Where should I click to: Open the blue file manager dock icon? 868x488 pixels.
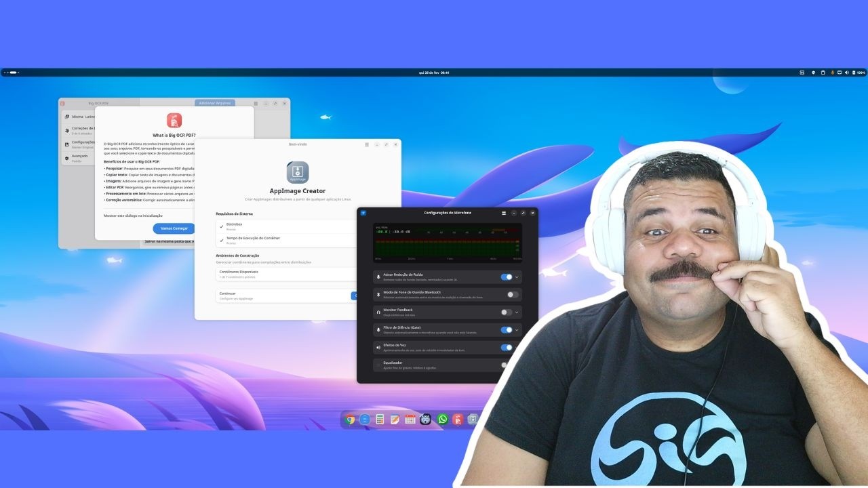(365, 420)
